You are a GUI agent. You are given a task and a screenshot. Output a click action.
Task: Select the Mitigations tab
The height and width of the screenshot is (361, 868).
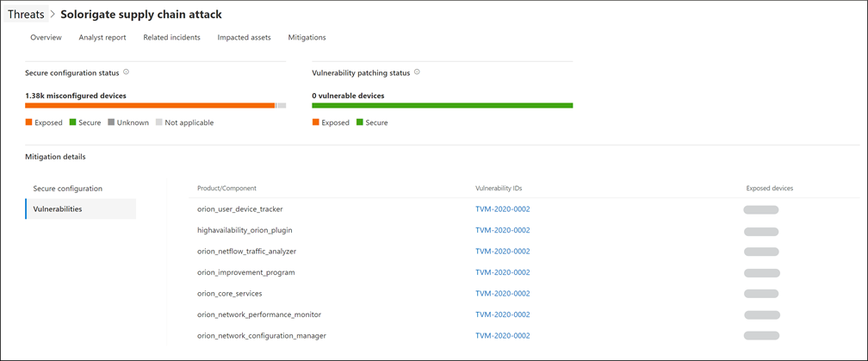[x=307, y=37]
